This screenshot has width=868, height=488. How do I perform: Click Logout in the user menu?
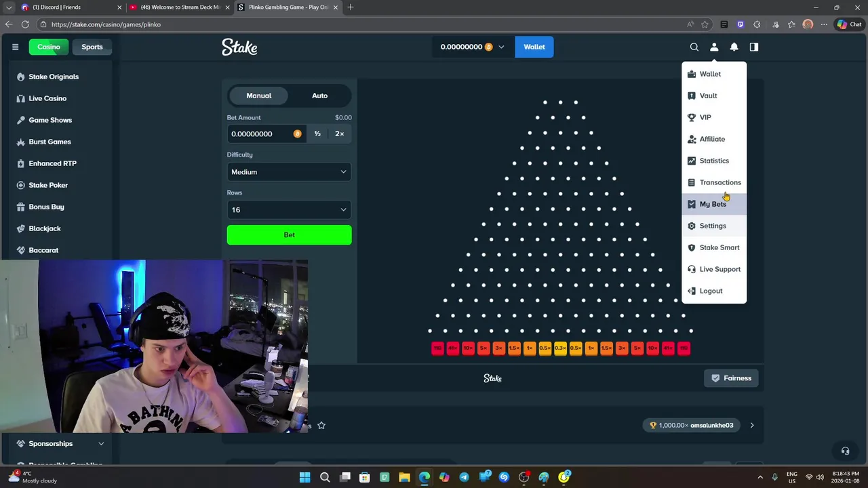(x=714, y=291)
